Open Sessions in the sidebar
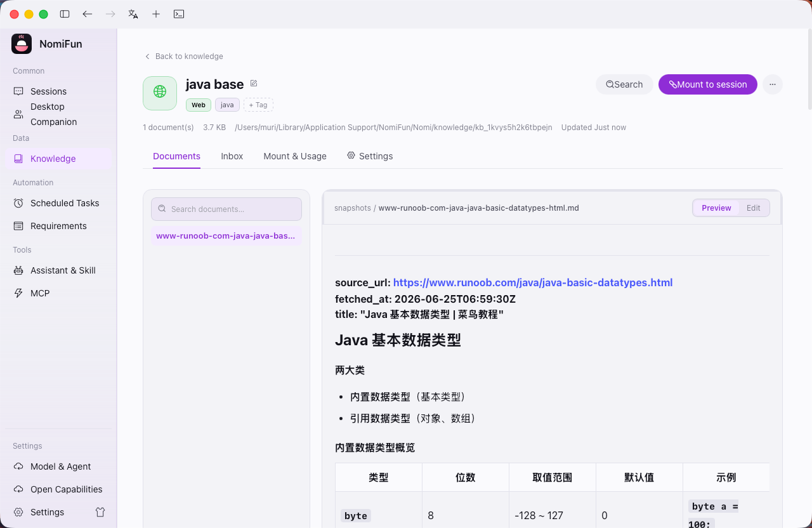Image resolution: width=812 pixels, height=528 pixels. point(58,91)
